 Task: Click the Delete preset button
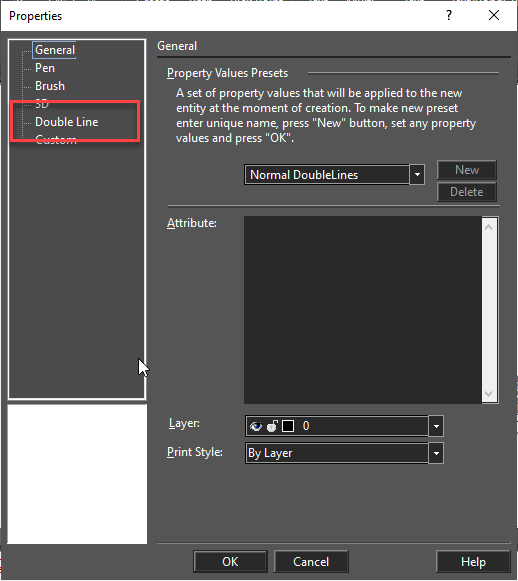[x=467, y=192]
